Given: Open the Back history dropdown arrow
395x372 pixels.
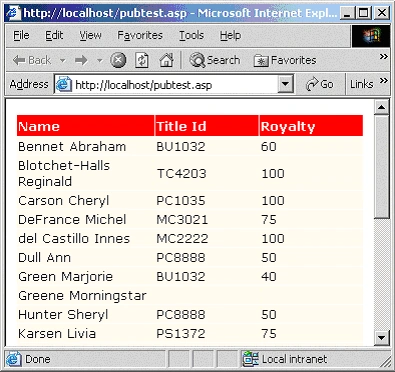Looking at the screenshot, I should coord(62,61).
